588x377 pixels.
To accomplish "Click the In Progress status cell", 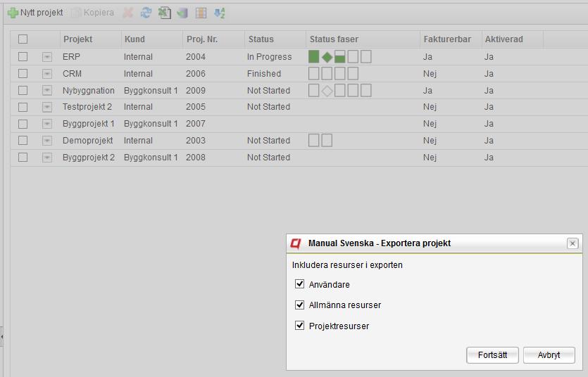I will pos(269,57).
